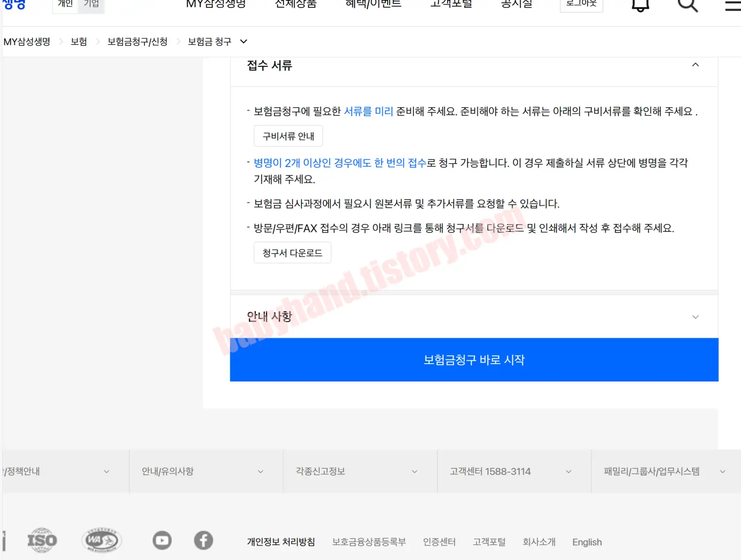
Task: Switch to English site link
Action: coord(587,542)
